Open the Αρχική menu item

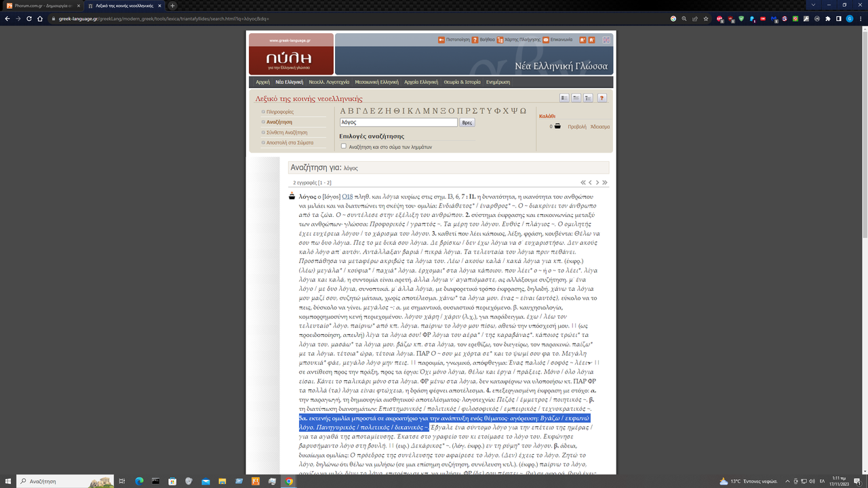(262, 82)
